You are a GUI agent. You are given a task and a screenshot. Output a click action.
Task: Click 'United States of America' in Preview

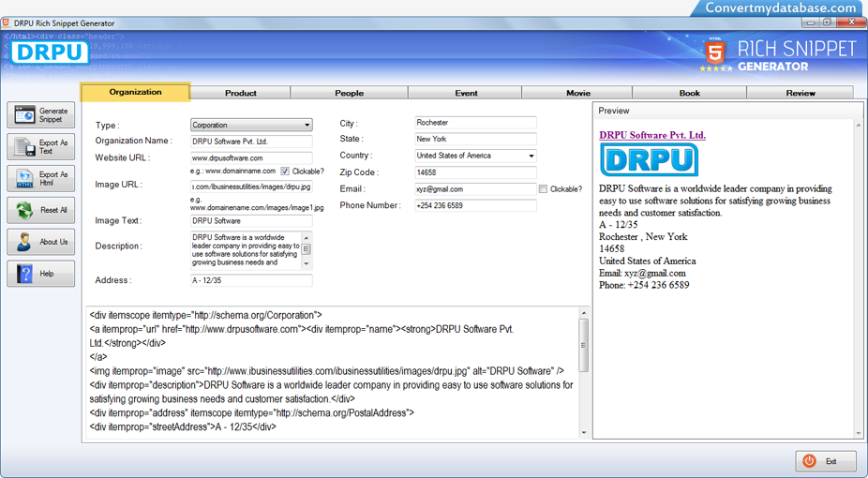(647, 261)
